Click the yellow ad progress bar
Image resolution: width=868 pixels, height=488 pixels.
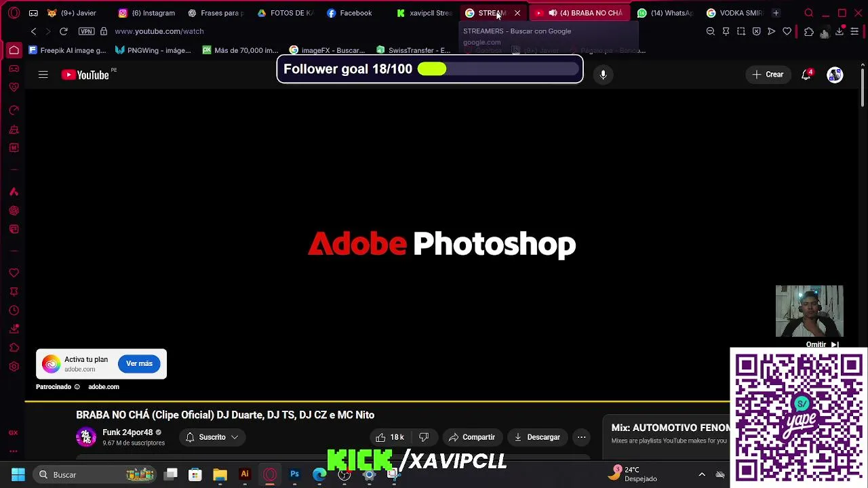pos(377,401)
